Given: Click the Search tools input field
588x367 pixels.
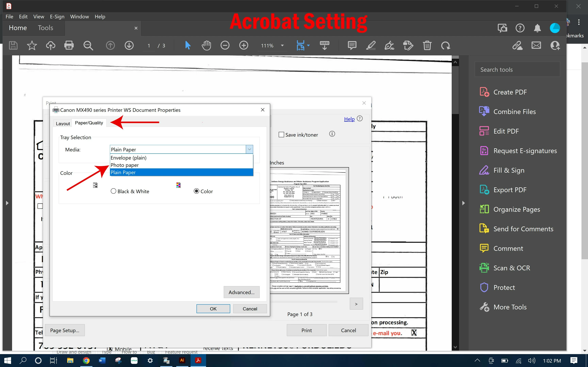Looking at the screenshot, I should [517, 70].
